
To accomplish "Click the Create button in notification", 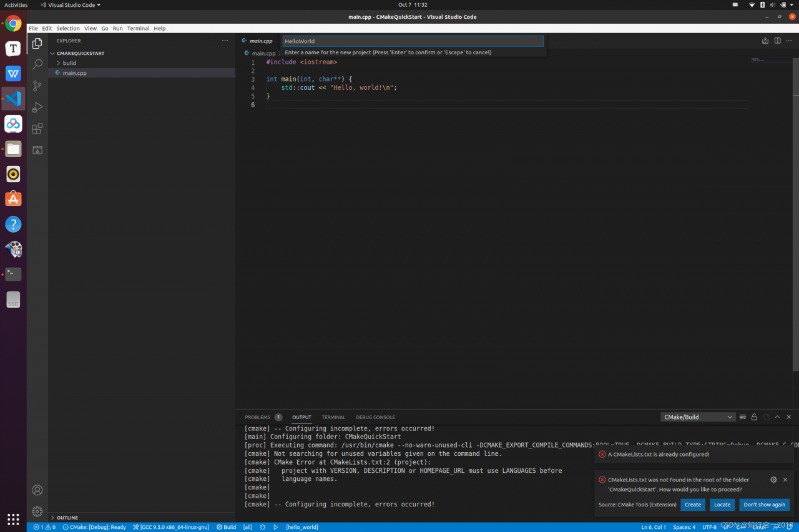I will coord(693,505).
